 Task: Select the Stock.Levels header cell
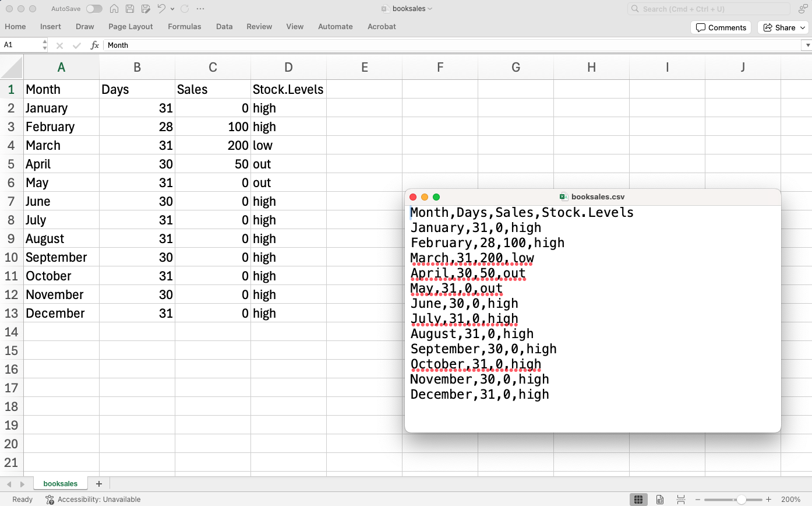[288, 89]
